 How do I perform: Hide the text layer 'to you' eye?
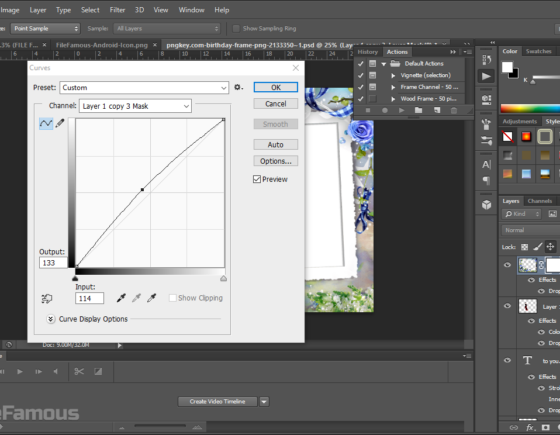pyautogui.click(x=507, y=360)
